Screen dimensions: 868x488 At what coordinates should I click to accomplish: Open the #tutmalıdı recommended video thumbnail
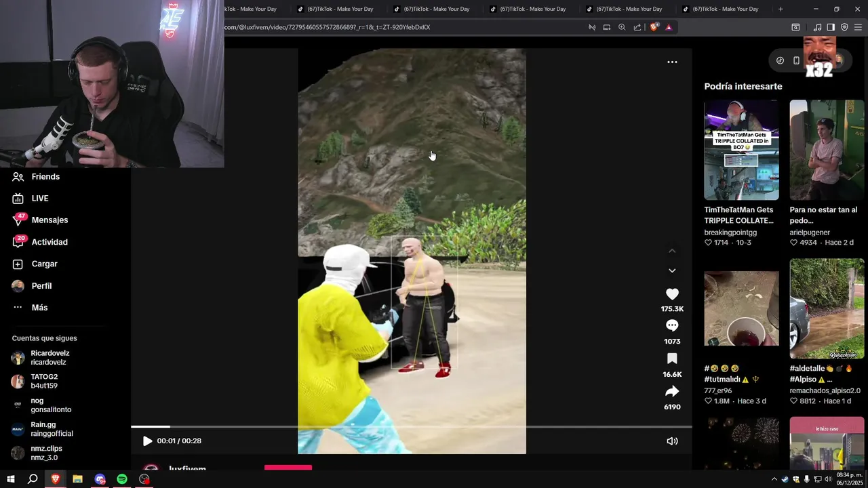coord(741,308)
